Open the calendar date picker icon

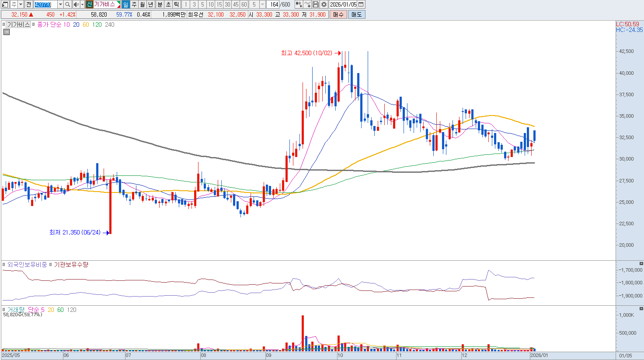[x=361, y=4]
